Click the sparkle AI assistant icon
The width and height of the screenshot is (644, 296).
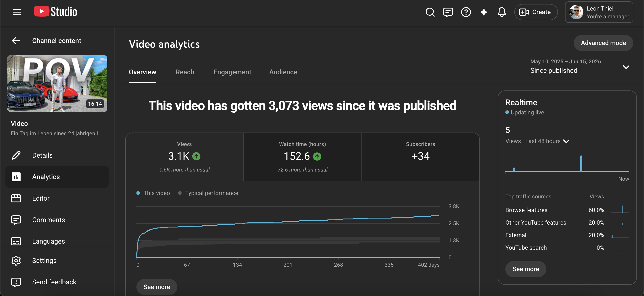[484, 12]
